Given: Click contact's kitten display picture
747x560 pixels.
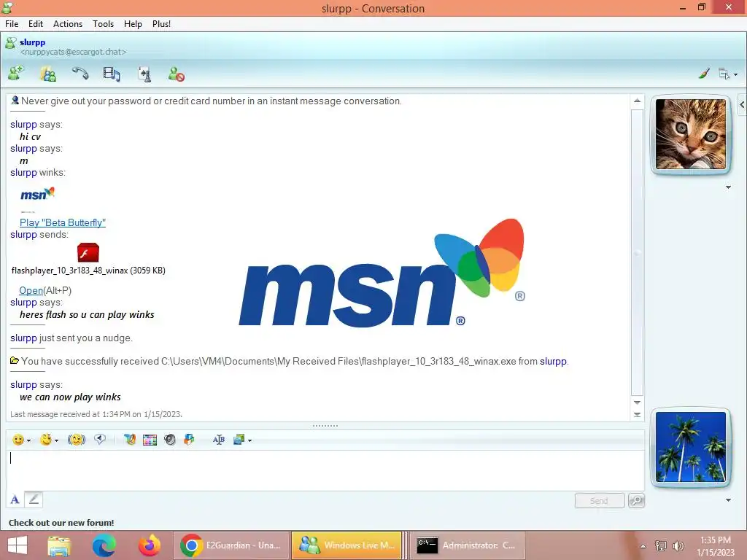Looking at the screenshot, I should click(691, 134).
